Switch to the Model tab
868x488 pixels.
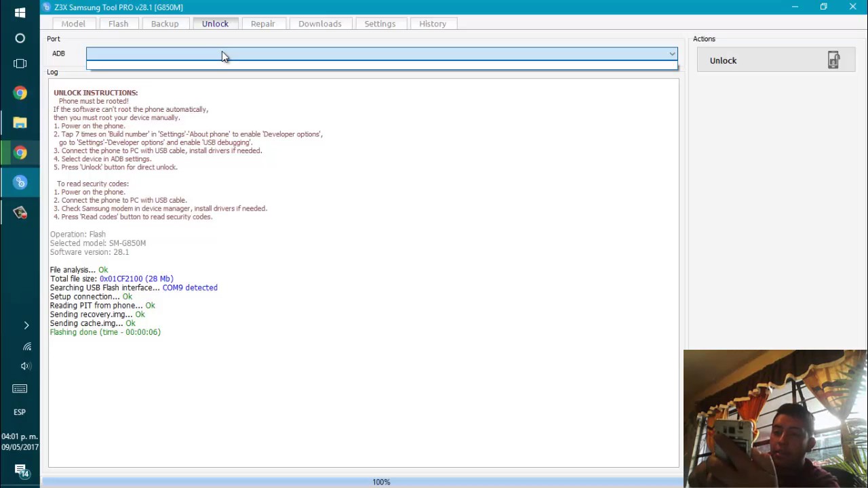click(73, 24)
